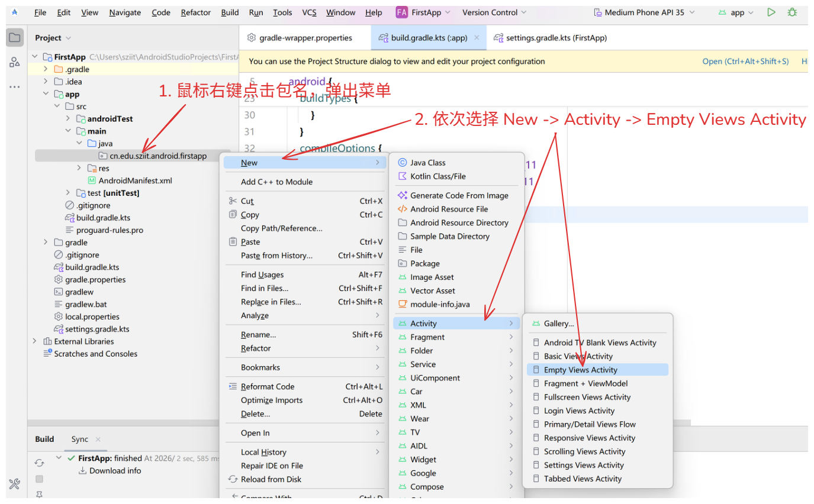Open the Resource Manager sidebar icon
Viewport: 814px width, 504px height.
coord(14,62)
